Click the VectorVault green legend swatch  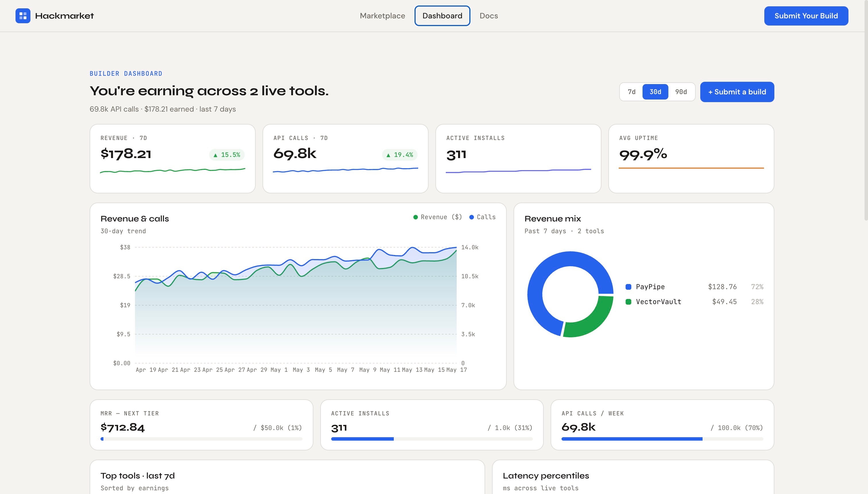point(628,302)
